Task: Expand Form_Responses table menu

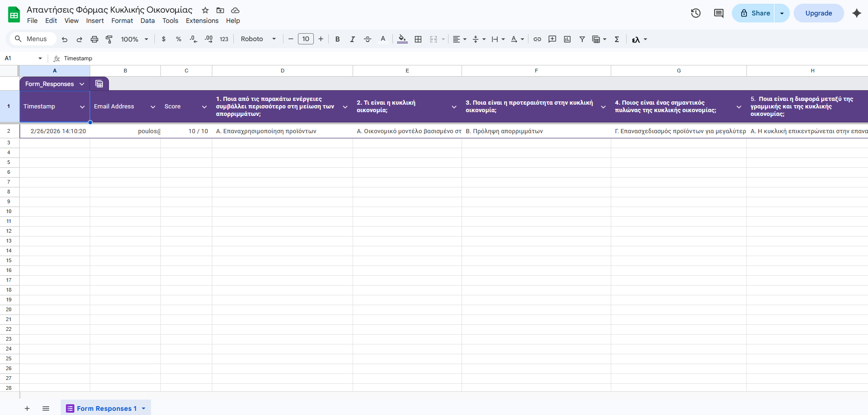Action: point(82,84)
